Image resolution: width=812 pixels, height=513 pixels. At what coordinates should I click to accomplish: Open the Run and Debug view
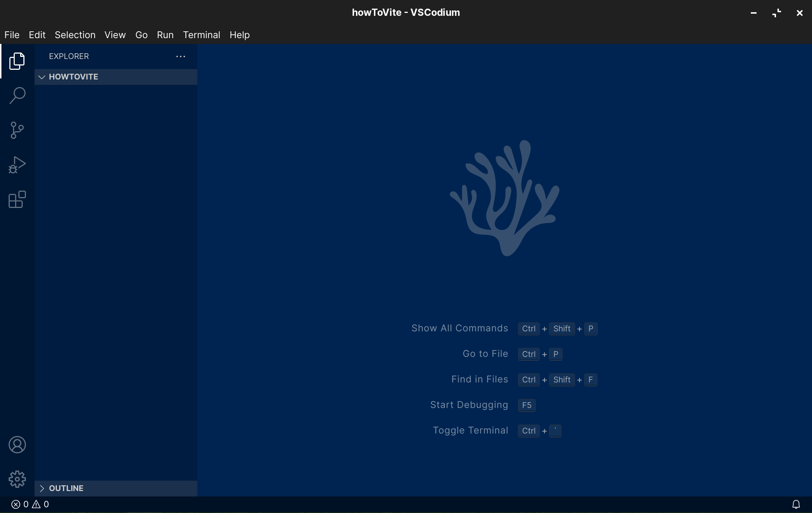click(17, 165)
